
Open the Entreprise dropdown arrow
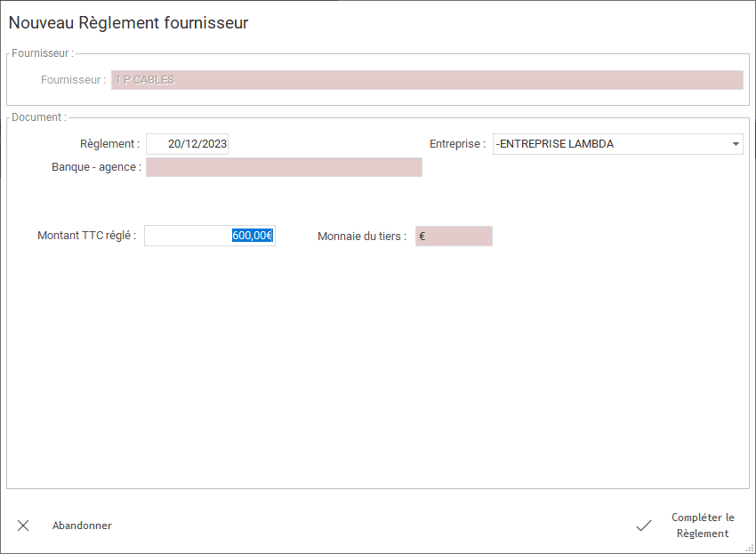point(736,144)
